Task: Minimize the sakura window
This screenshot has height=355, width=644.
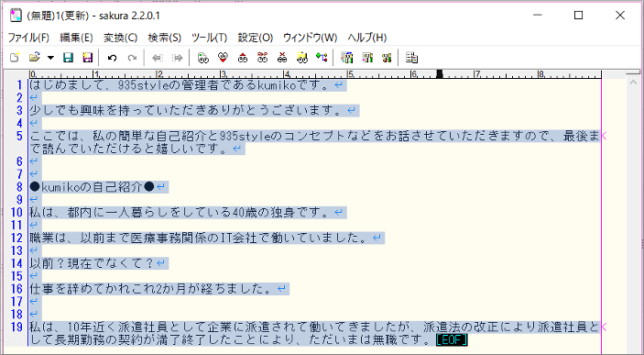Action: [x=538, y=16]
